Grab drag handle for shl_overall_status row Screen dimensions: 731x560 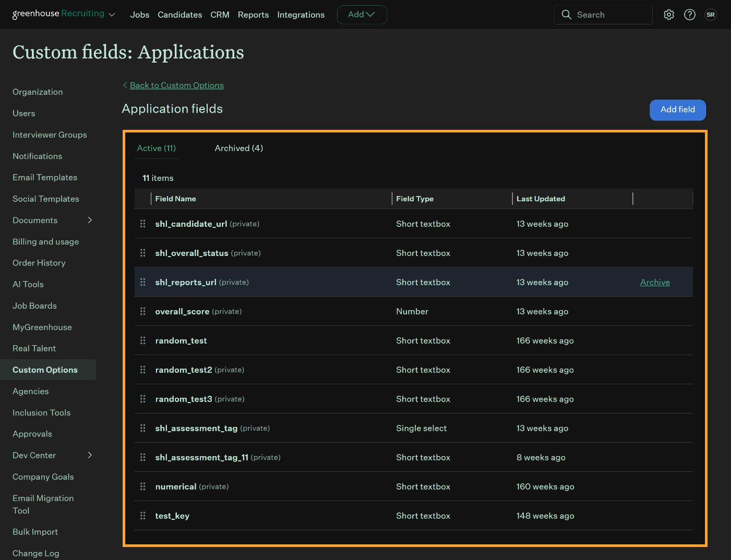pos(143,253)
